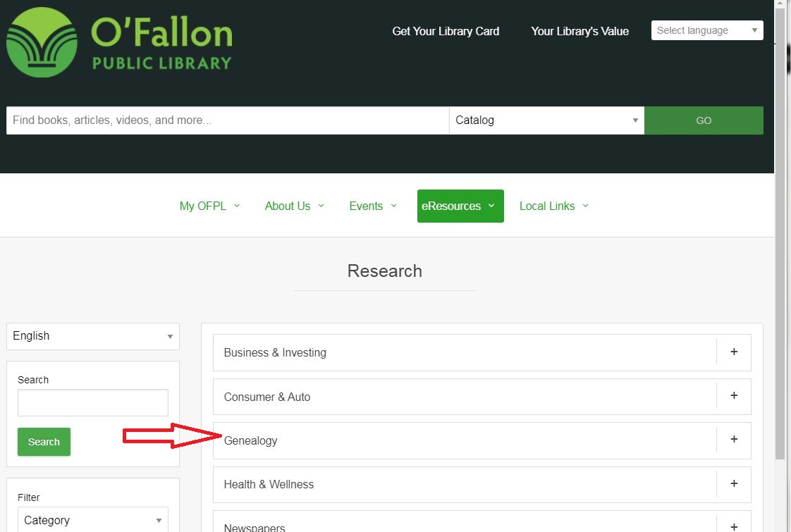The height and width of the screenshot is (532, 791).
Task: Click the O'Fallon Public Library logo
Action: 120,40
